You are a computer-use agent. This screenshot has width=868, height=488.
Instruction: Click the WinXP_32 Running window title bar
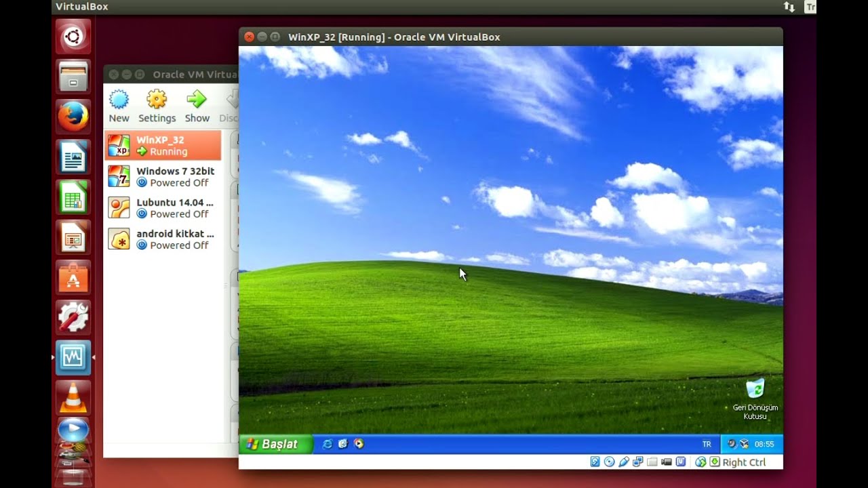coord(511,37)
